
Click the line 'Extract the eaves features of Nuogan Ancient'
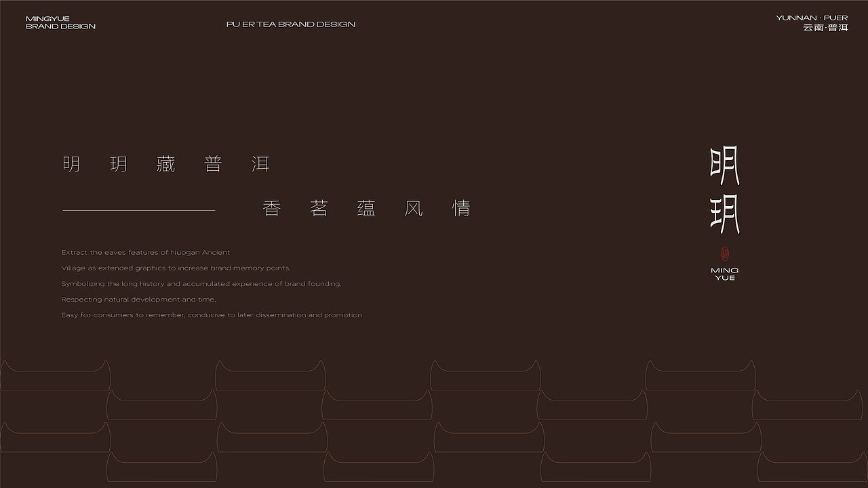[x=146, y=252]
